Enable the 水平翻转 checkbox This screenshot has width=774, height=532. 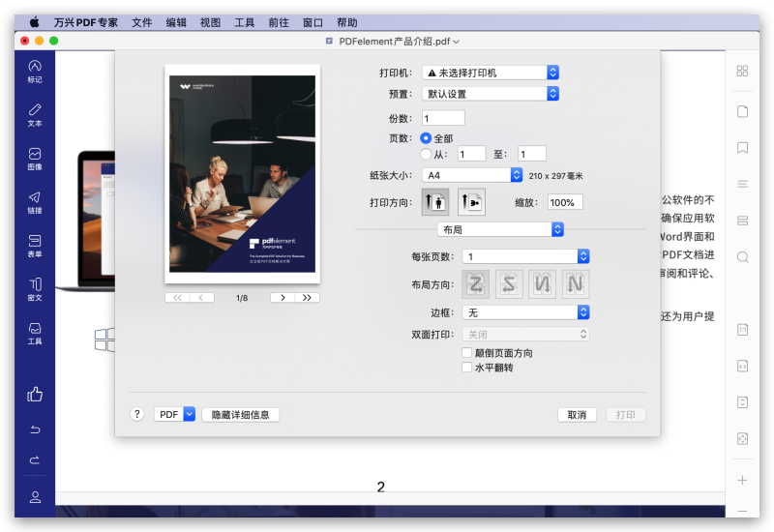[467, 368]
